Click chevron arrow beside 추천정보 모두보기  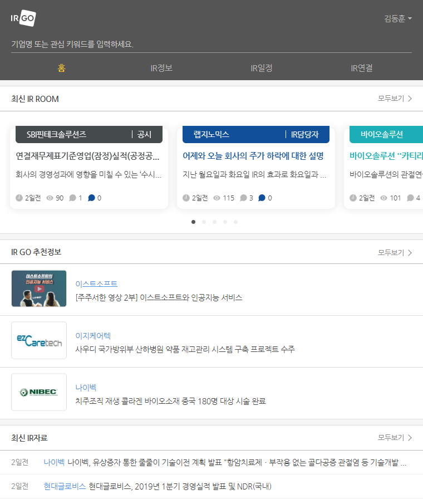point(410,253)
